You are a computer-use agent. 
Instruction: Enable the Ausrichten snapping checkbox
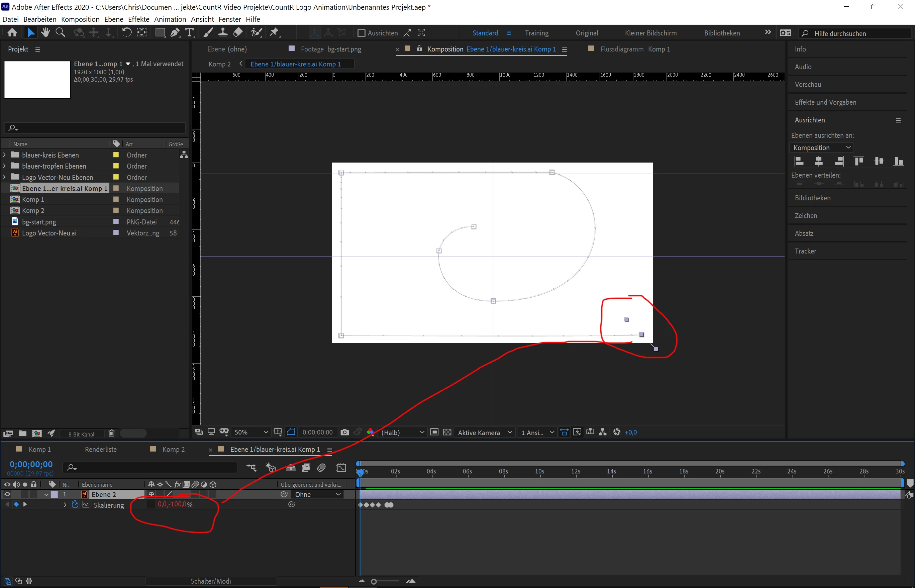tap(361, 33)
